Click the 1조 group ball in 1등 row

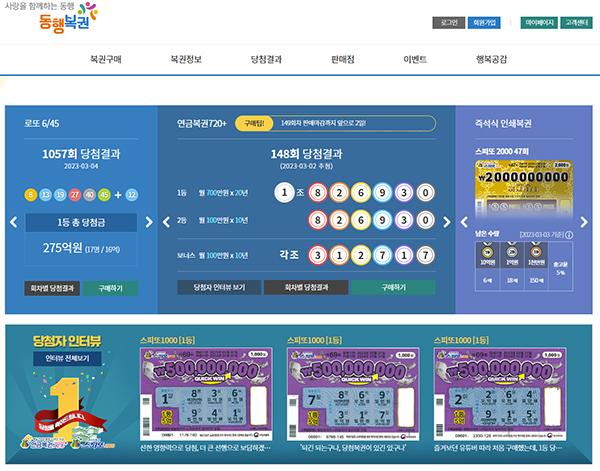pyautogui.click(x=284, y=192)
